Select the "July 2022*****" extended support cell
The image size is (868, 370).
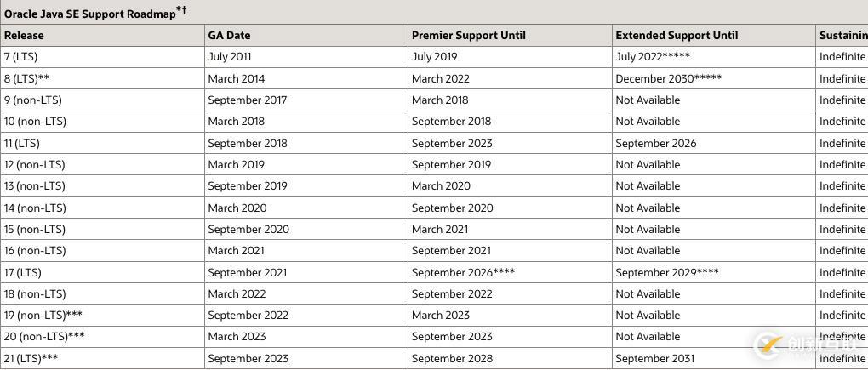point(653,57)
